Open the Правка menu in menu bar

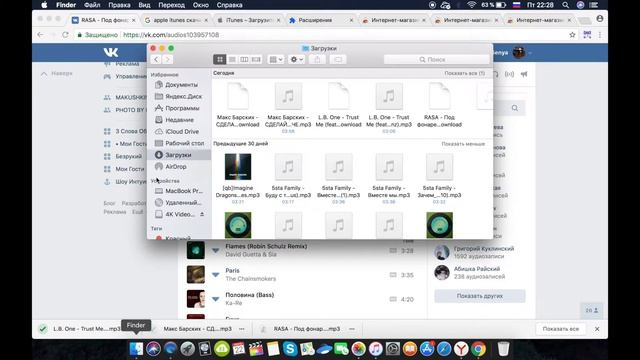[119, 5]
